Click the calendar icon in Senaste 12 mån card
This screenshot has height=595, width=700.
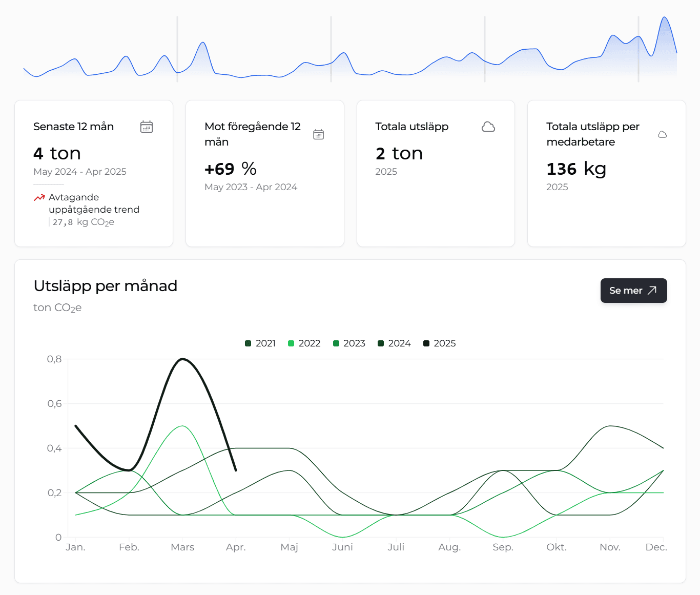(147, 127)
